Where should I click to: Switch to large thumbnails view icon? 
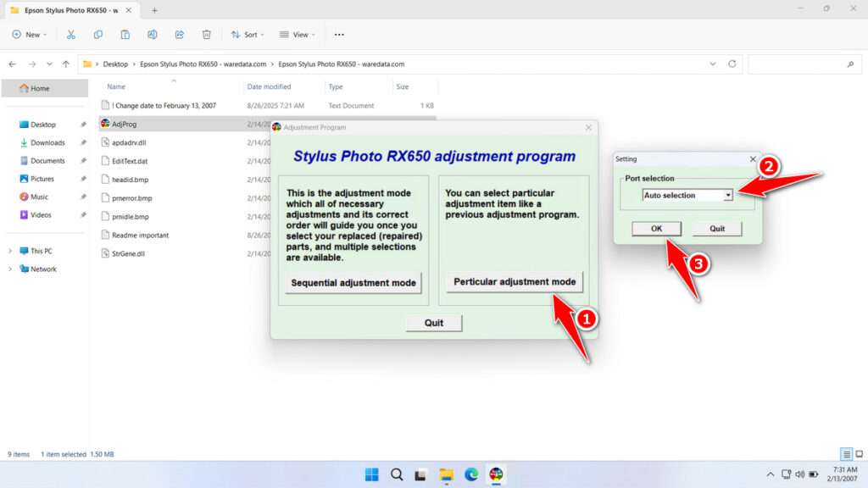[860, 454]
